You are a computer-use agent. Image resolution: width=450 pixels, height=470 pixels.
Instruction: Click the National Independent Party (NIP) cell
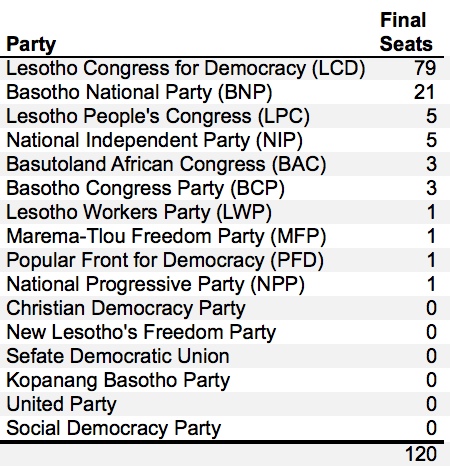click(155, 141)
